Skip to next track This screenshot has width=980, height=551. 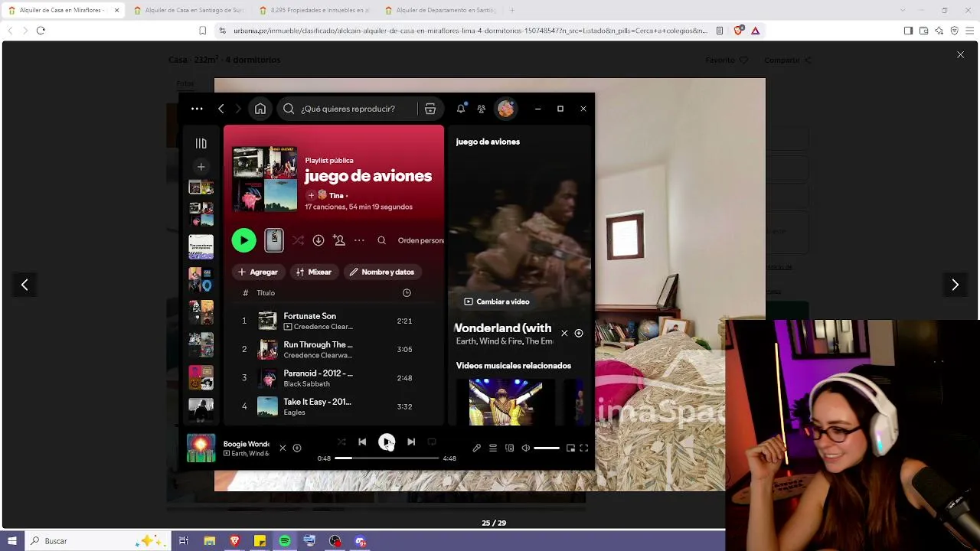coord(411,442)
